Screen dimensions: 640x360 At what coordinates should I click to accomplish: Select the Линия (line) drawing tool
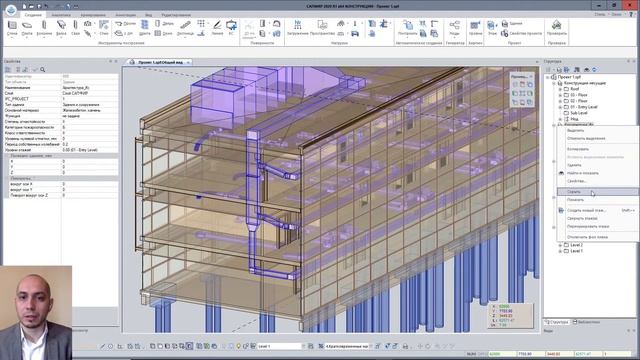[217, 28]
